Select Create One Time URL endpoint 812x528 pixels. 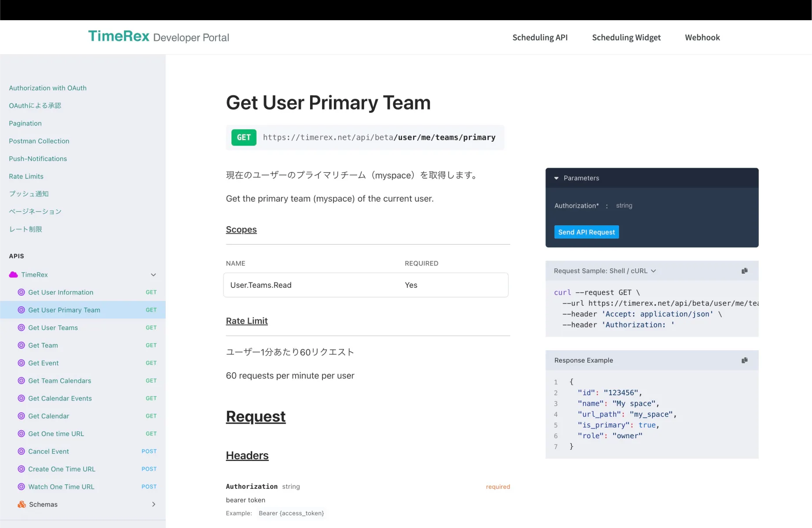coord(83,469)
